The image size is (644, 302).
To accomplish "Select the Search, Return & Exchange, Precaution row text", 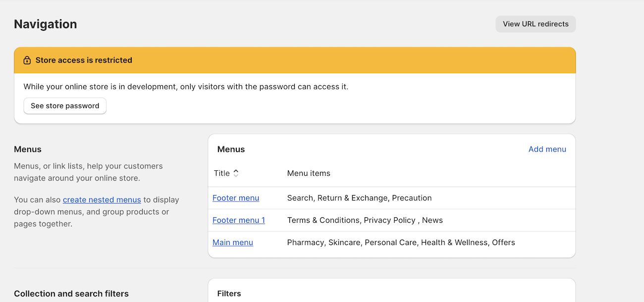I will [x=360, y=198].
